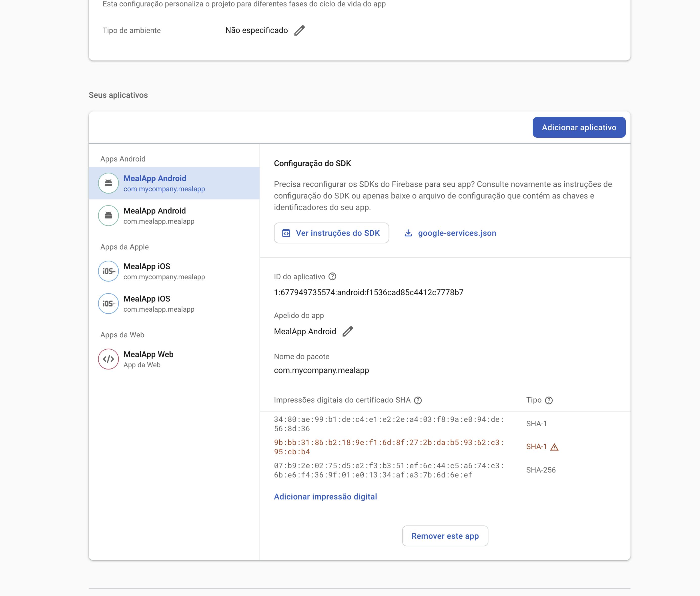700x596 pixels.
Task: Open Ver instruções do SDK
Action: (331, 233)
